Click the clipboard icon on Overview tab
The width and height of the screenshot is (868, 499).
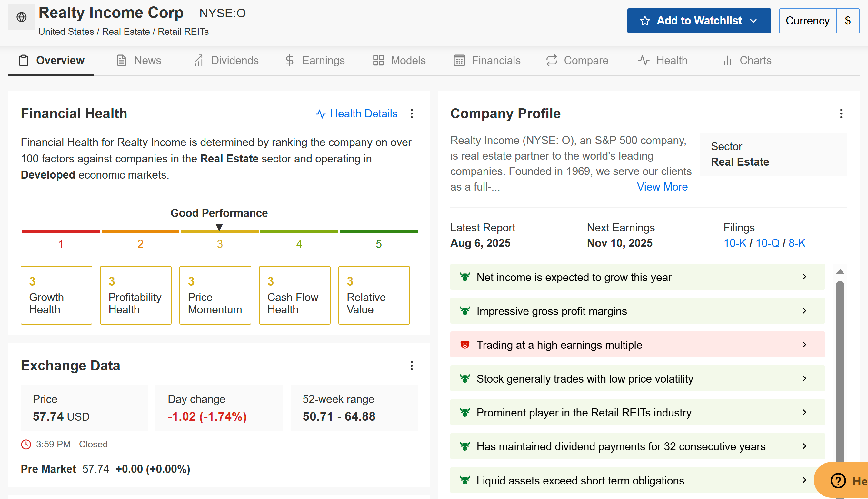pos(24,60)
